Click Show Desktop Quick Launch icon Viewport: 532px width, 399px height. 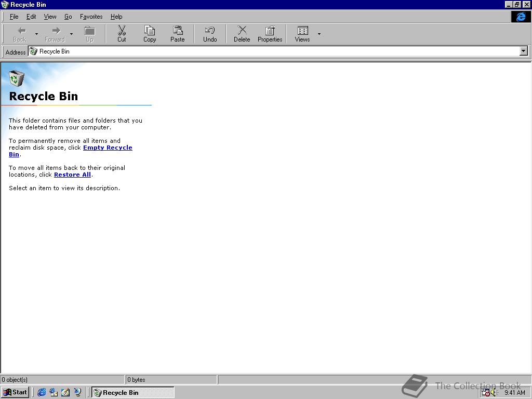click(65, 392)
